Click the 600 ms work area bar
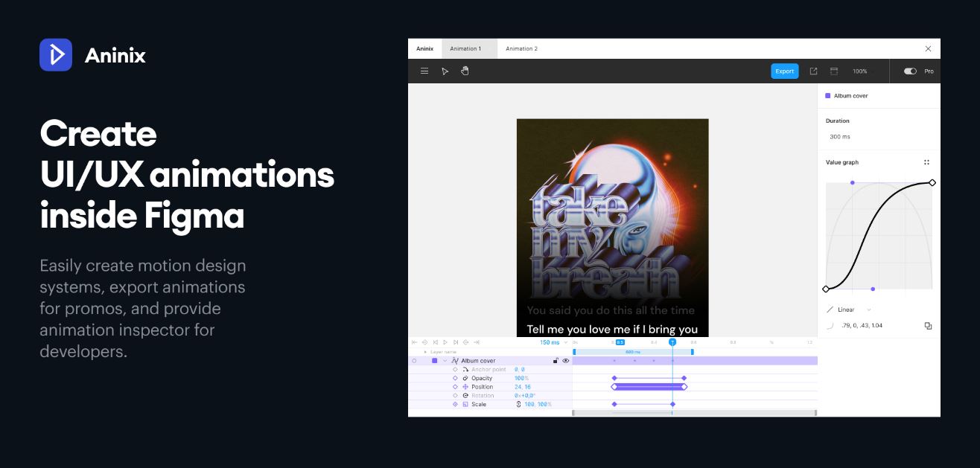 (633, 352)
